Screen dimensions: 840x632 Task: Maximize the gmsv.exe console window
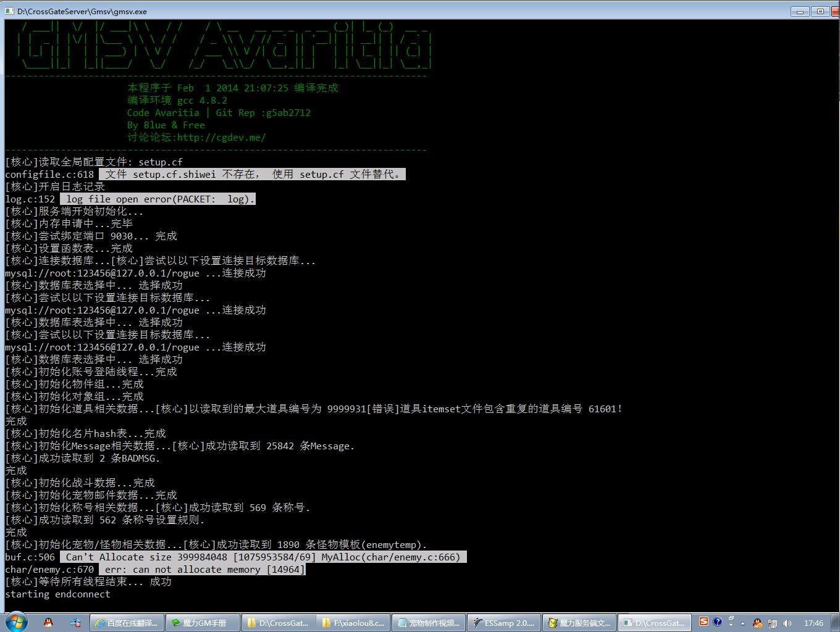click(820, 11)
